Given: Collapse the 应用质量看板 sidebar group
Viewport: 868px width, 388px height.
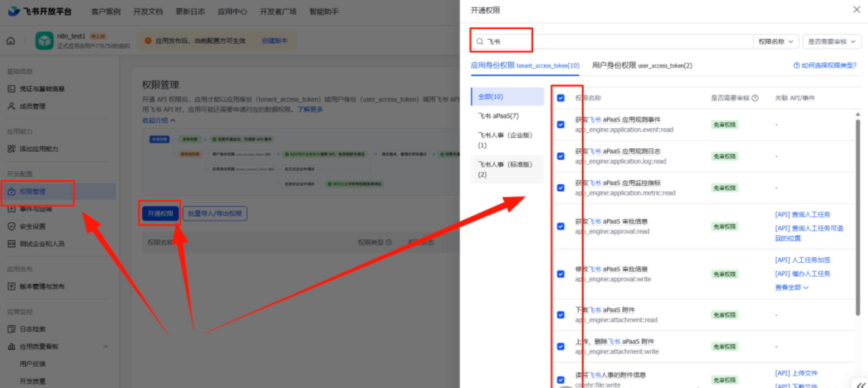Looking at the screenshot, I should click(105, 346).
